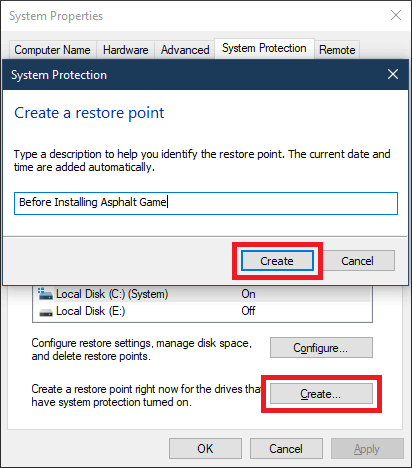This screenshot has height=468, width=412.
Task: Click the Apply button
Action: (x=367, y=449)
